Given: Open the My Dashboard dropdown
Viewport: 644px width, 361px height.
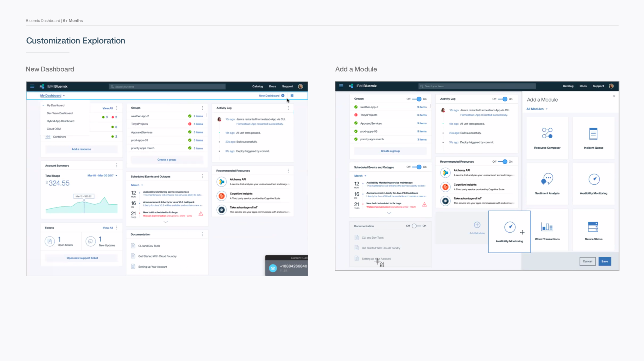Looking at the screenshot, I should coord(52,96).
